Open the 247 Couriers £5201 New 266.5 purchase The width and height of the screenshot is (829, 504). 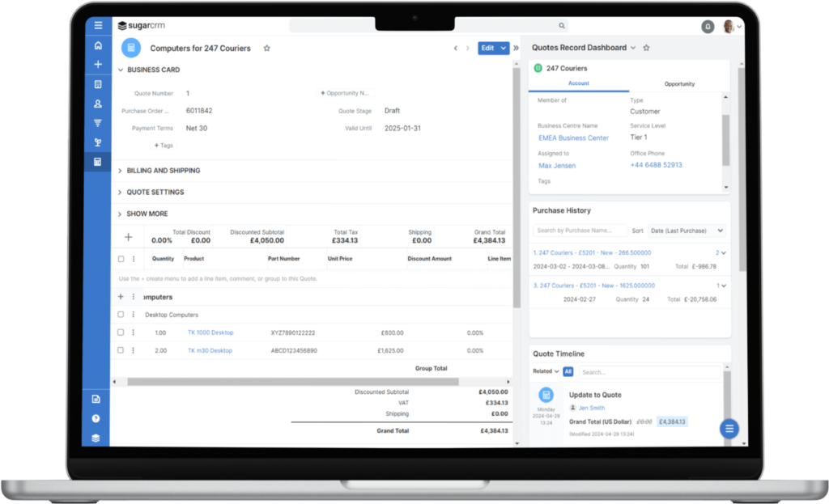click(x=592, y=253)
